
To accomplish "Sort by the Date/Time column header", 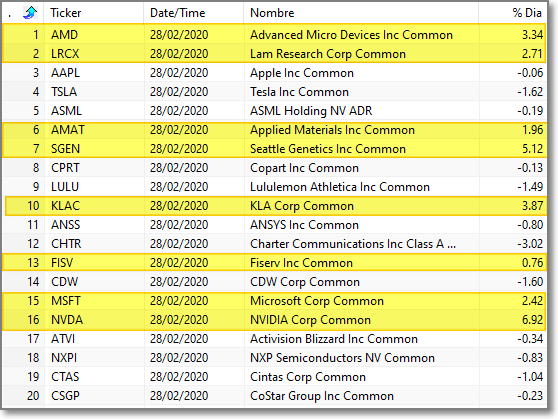I will [x=194, y=13].
